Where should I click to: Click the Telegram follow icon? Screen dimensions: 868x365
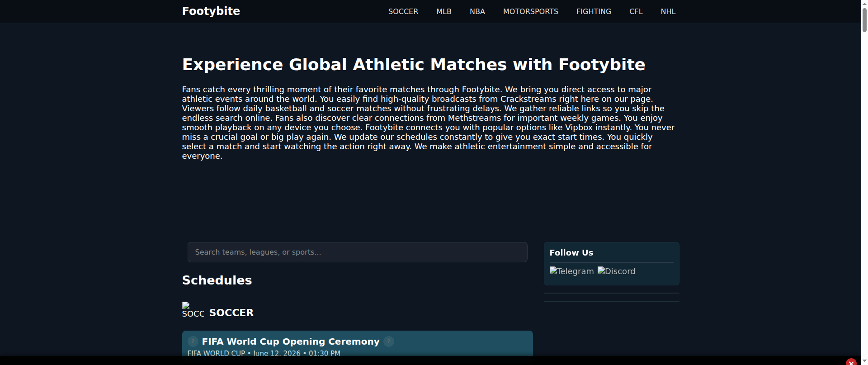(571, 271)
